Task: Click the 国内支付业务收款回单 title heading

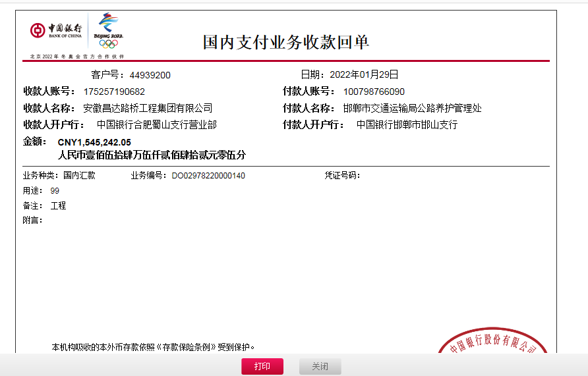Action: point(285,42)
